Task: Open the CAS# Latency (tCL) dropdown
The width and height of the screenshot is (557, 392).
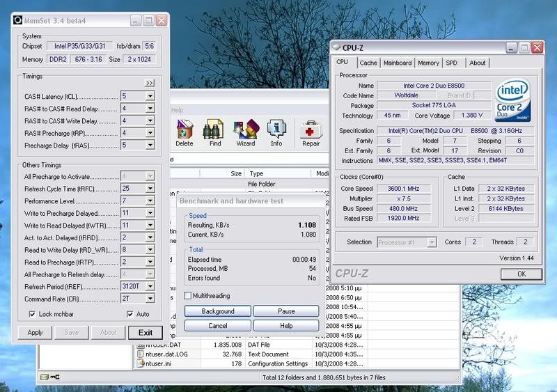Action: [x=150, y=96]
